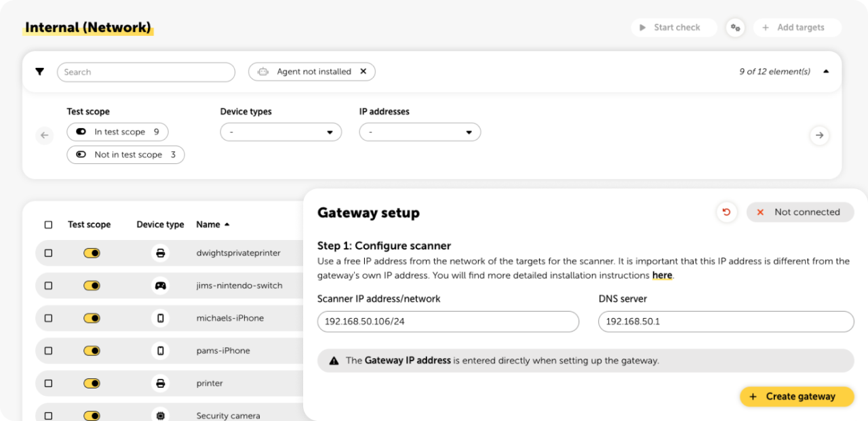Toggle test scope for pams-iPhone
The height and width of the screenshot is (421, 868).
(x=92, y=350)
